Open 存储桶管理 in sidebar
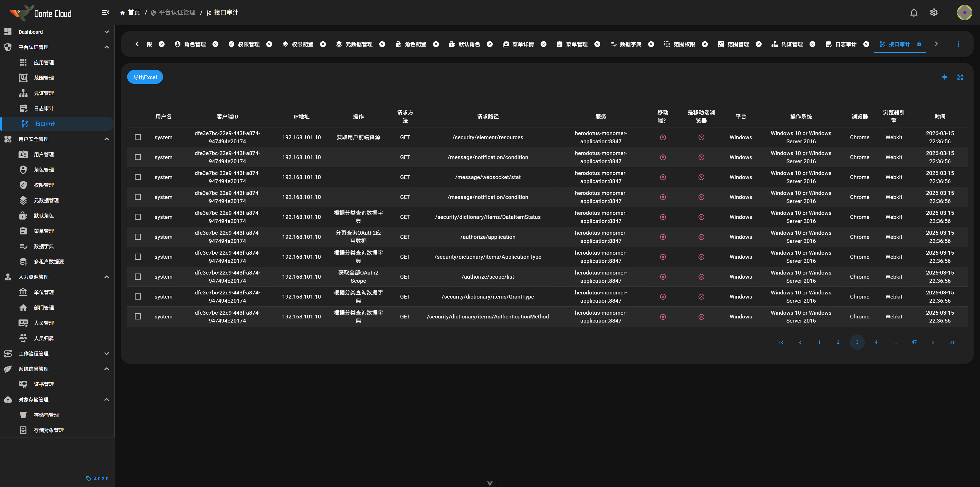Viewport: 980px width, 487px height. 46,415
